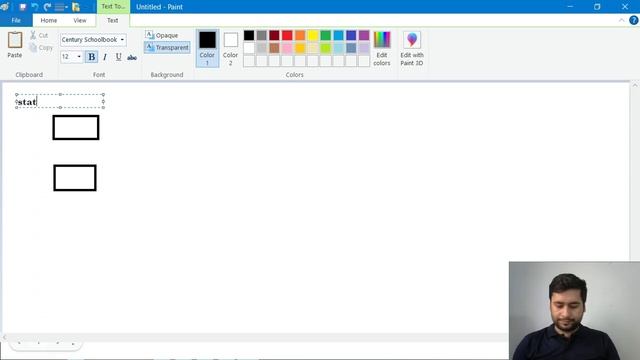Pick the black color swatch
This screenshot has width=640, height=360.
tap(249, 36)
